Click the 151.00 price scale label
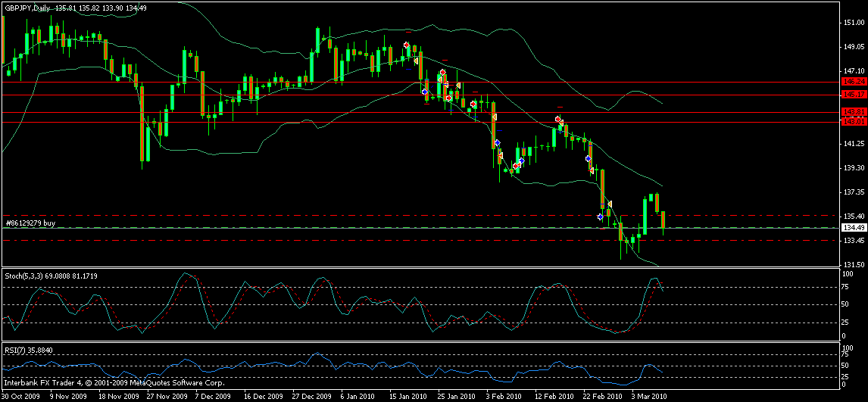The image size is (868, 402). click(854, 23)
